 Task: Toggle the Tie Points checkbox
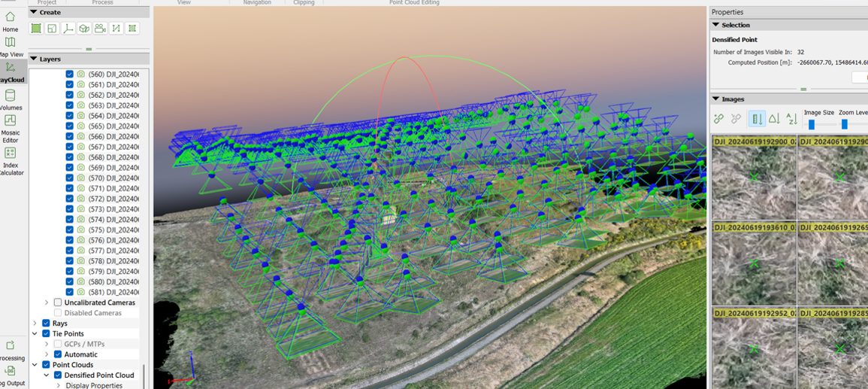tap(46, 333)
